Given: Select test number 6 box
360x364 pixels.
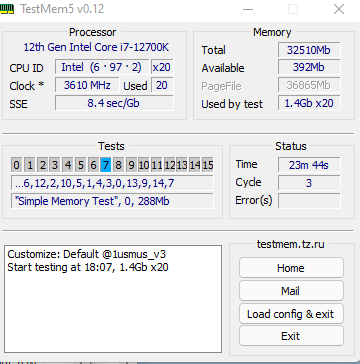Looking at the screenshot, I should [93, 165].
